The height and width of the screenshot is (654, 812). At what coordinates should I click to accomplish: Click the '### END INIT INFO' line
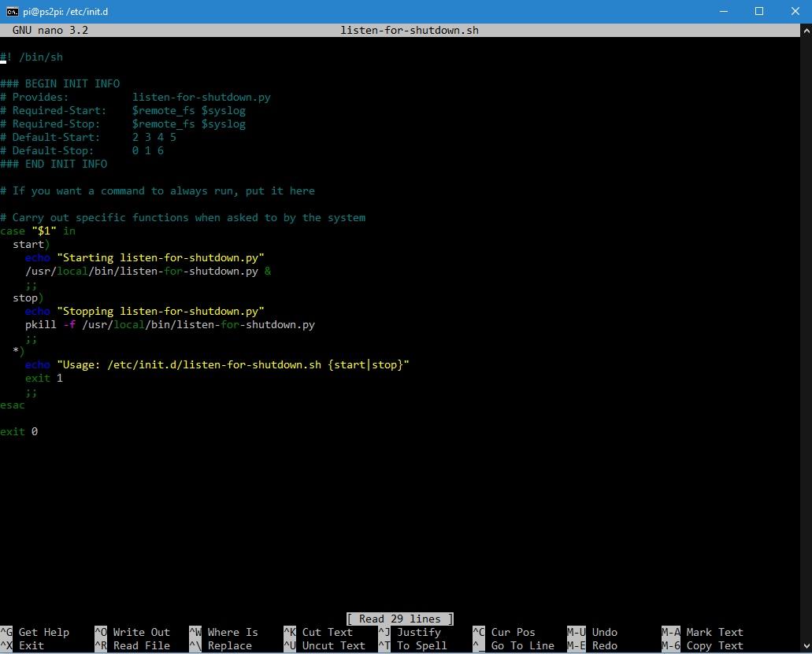(54, 164)
